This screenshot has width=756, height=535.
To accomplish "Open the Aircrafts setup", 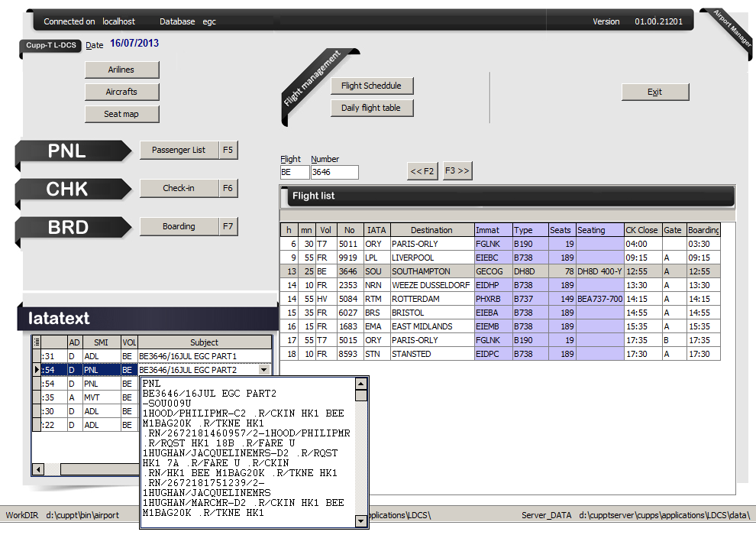I will (121, 92).
